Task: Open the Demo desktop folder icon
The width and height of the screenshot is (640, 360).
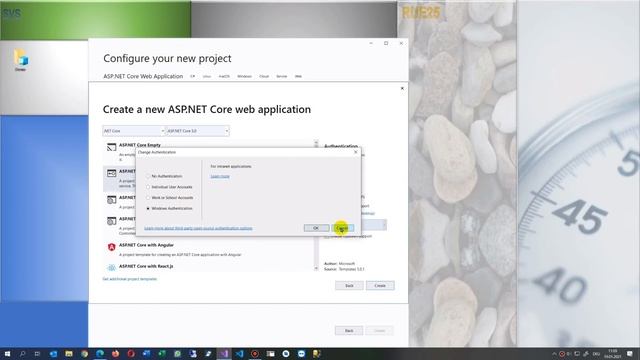Action: click(20, 60)
